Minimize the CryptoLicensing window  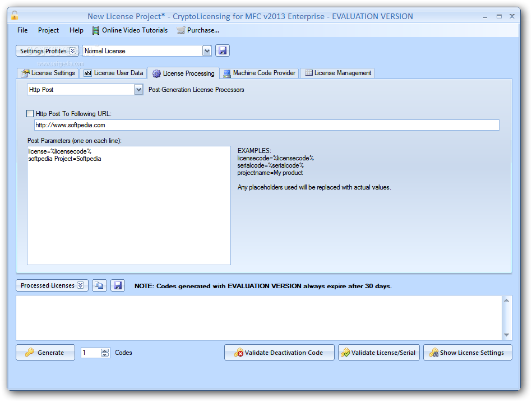(x=485, y=16)
